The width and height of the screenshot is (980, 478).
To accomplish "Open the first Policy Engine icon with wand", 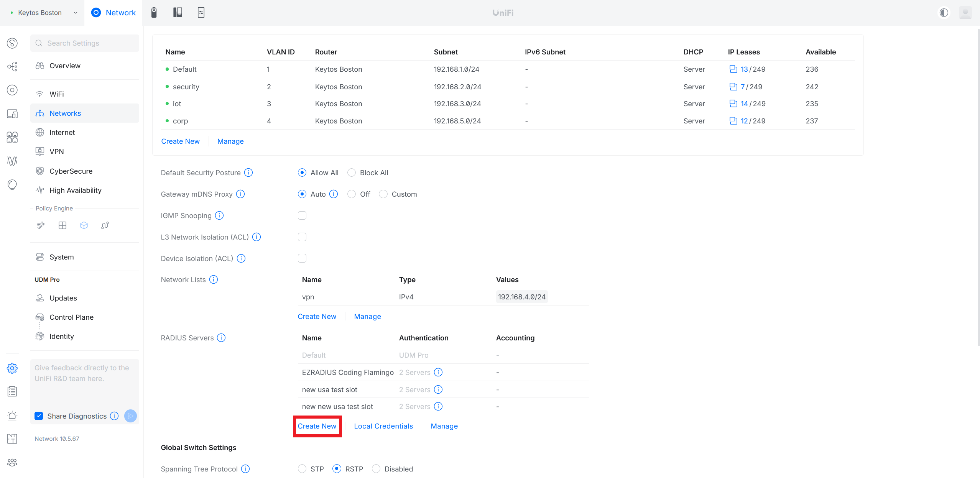I will pyautogui.click(x=41, y=225).
